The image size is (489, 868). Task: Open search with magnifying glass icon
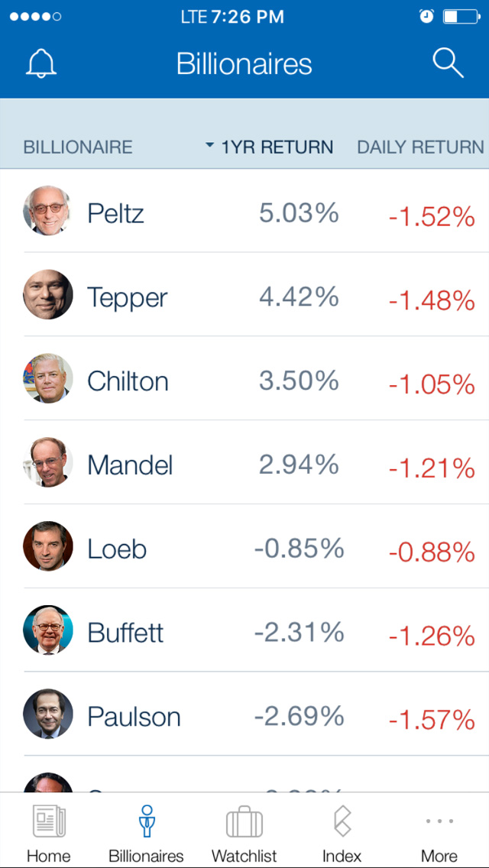click(x=448, y=63)
